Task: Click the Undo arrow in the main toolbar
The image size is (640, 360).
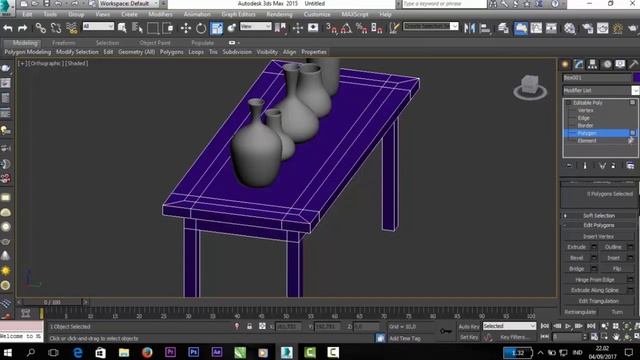Action: click(8, 28)
